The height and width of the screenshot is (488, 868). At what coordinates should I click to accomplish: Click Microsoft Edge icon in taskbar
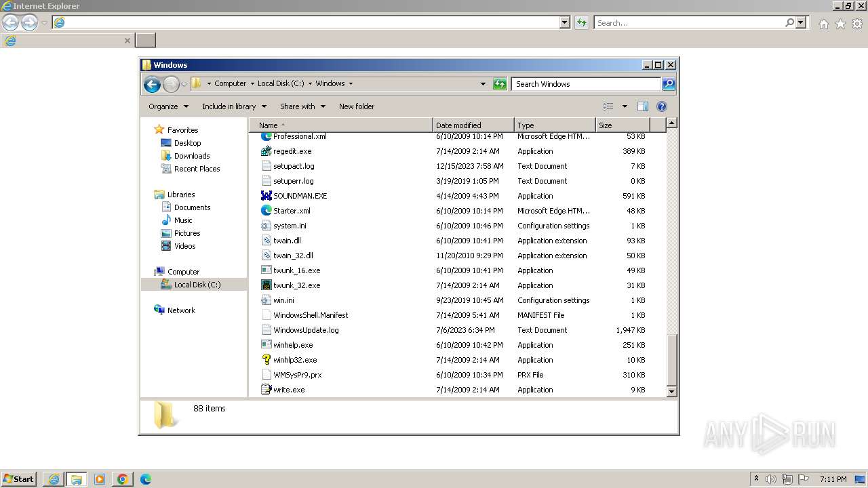tap(146, 479)
